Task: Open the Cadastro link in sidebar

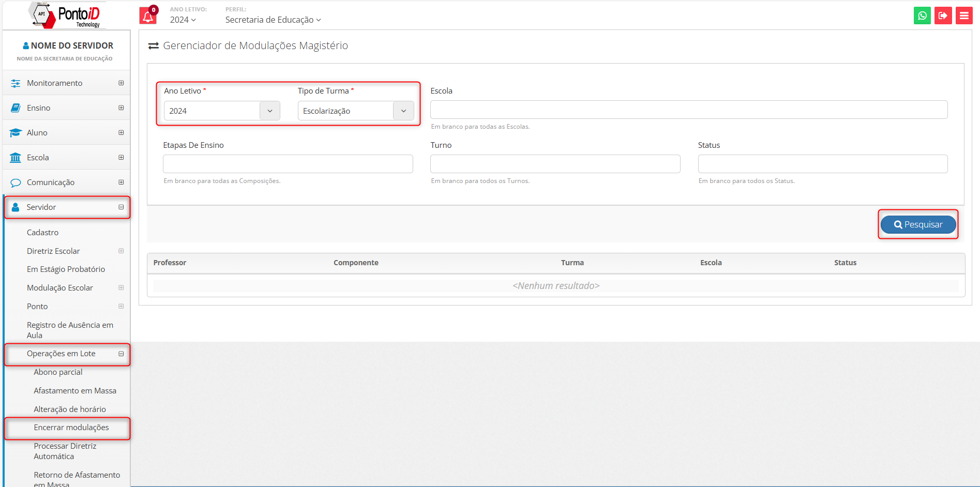Action: pyautogui.click(x=42, y=233)
